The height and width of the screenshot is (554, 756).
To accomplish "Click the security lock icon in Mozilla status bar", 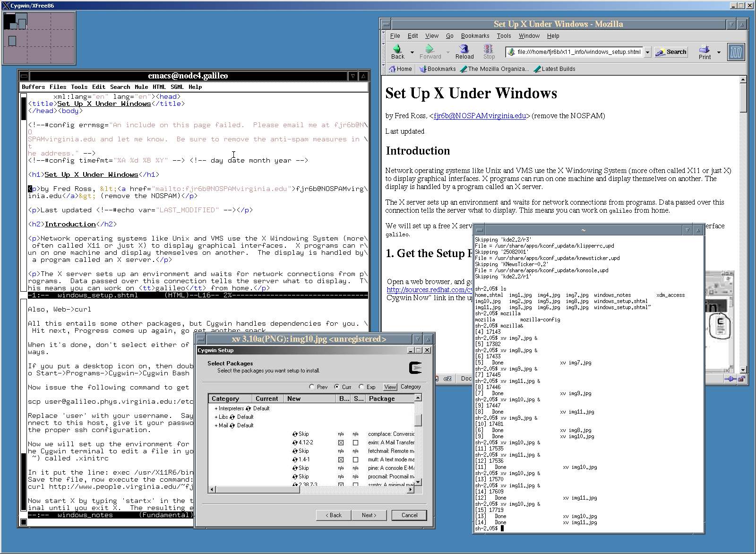I will [742, 379].
